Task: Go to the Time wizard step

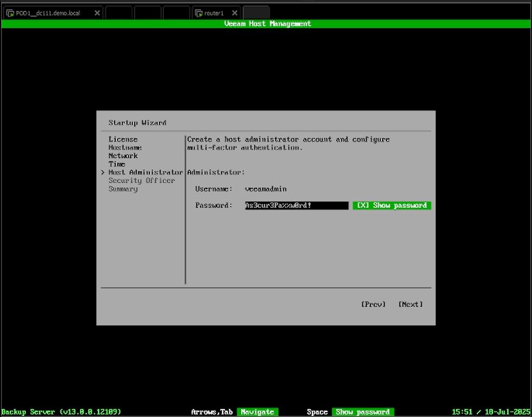Action: 117,164
